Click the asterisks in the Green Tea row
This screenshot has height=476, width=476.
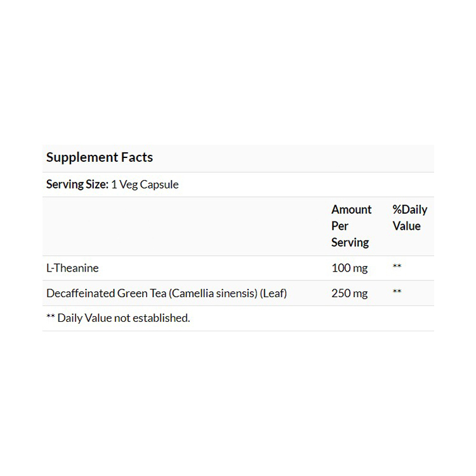[397, 293]
